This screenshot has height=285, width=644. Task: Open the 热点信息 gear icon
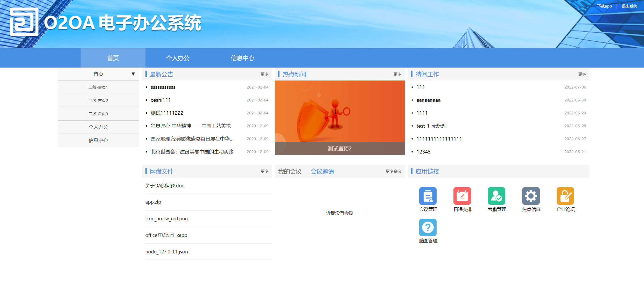531,196
